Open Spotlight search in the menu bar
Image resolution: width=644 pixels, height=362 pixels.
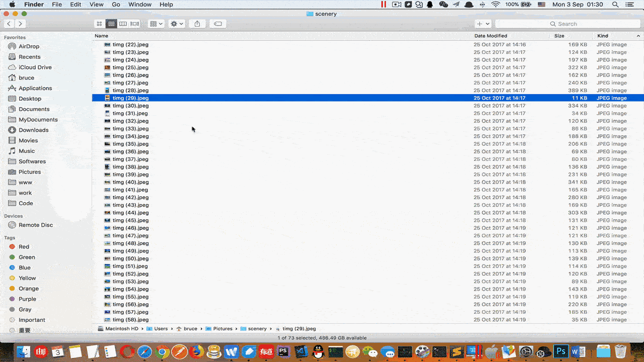[615, 5]
